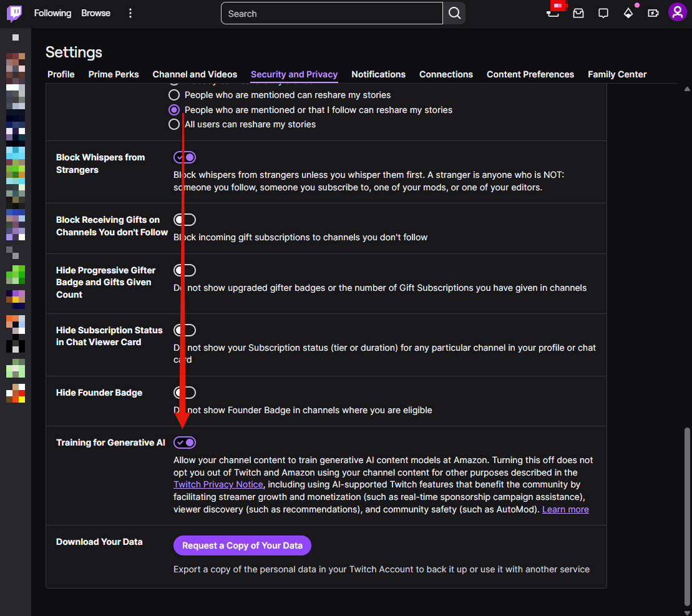Enable Hide Subscription Status toggle

pos(185,330)
